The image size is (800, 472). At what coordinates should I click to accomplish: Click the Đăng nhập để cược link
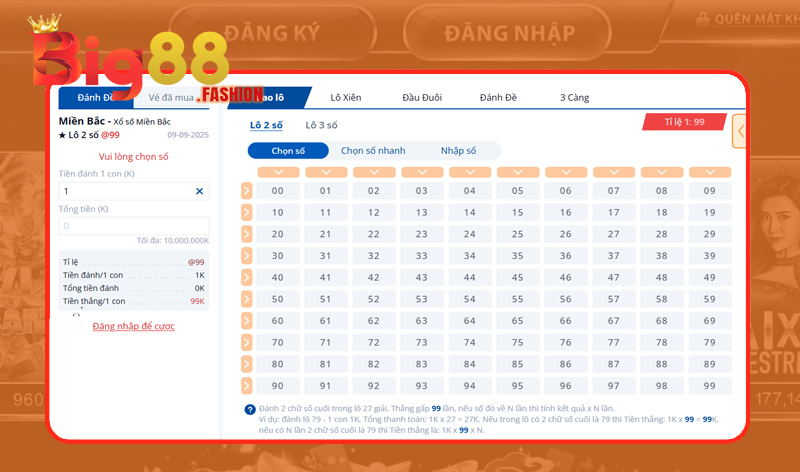(x=134, y=327)
